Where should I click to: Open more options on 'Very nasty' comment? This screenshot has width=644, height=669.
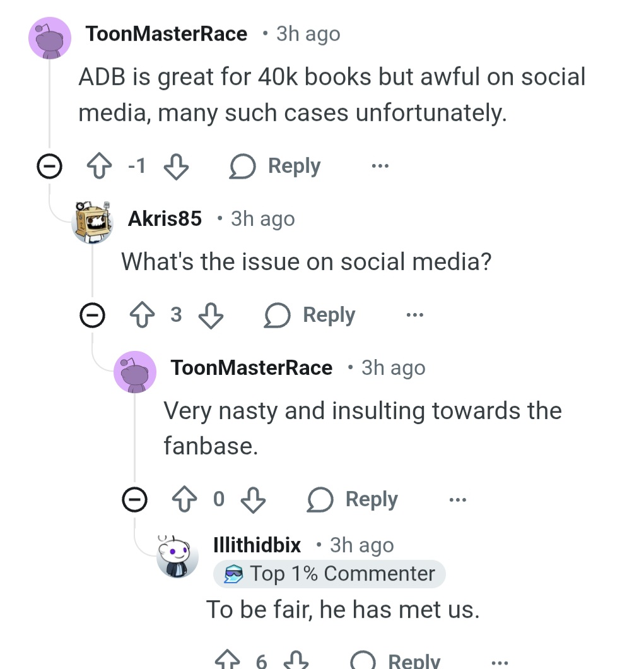(x=457, y=500)
